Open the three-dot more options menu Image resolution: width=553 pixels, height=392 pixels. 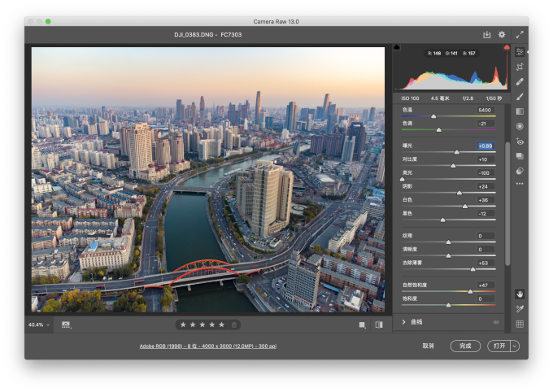pos(520,184)
